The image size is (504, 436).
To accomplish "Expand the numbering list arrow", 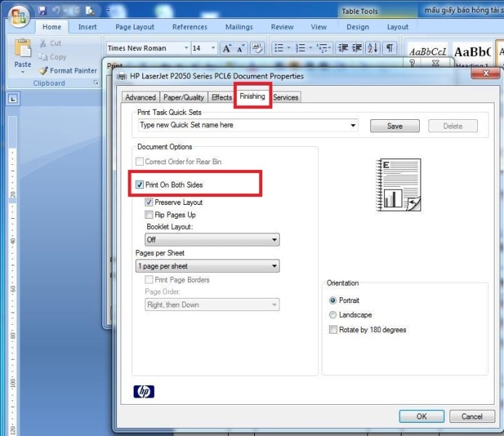I will point(311,48).
